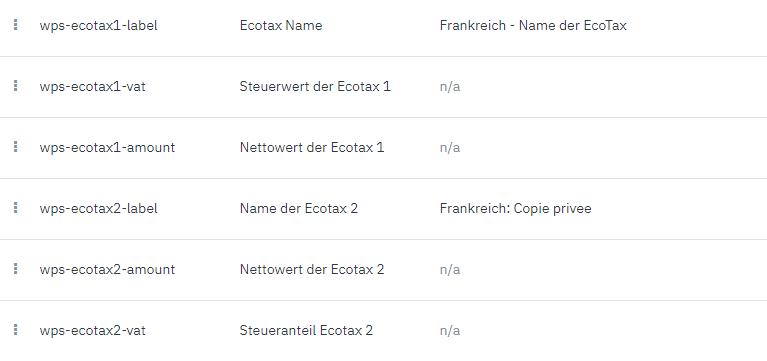This screenshot has width=767, height=361.
Task: Click drag handle icon for wps-ecotax2-vat row
Action: click(16, 330)
